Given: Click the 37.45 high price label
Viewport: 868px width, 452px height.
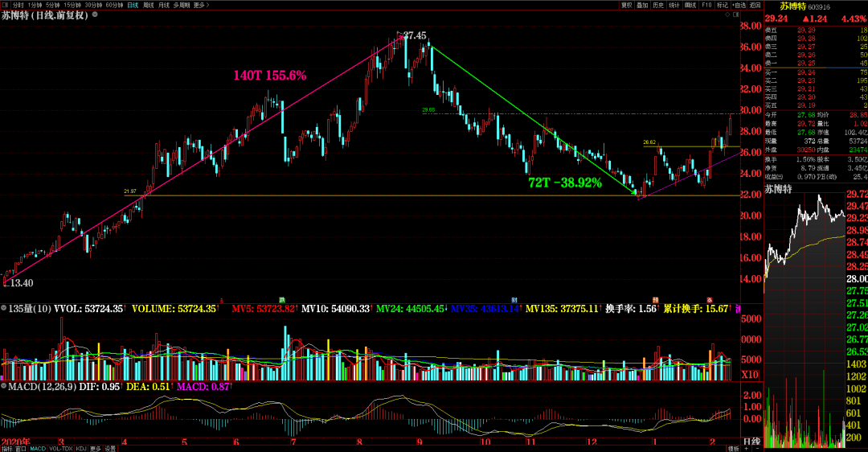Looking at the screenshot, I should tap(415, 35).
